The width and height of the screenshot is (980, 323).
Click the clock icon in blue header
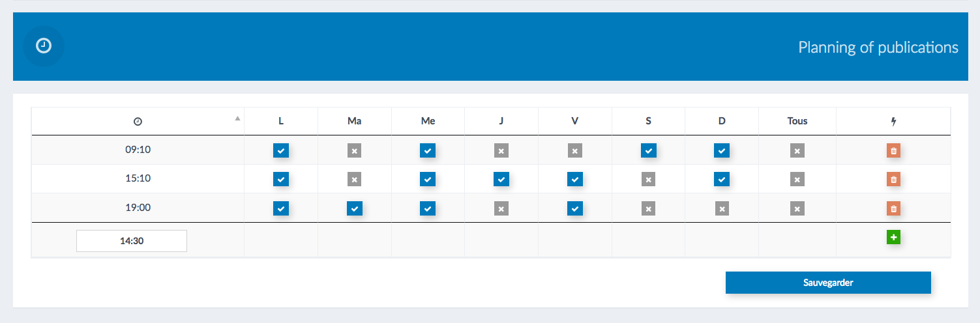click(44, 46)
